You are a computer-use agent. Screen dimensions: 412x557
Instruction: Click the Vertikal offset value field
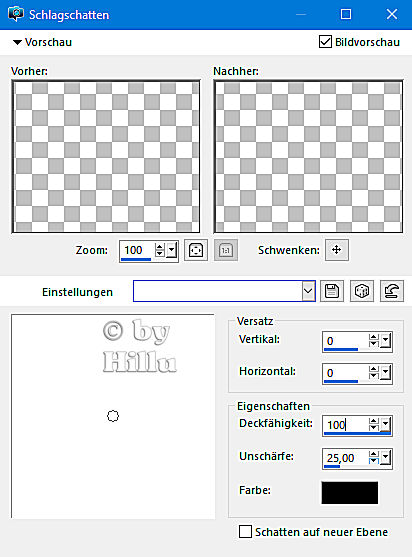(346, 341)
